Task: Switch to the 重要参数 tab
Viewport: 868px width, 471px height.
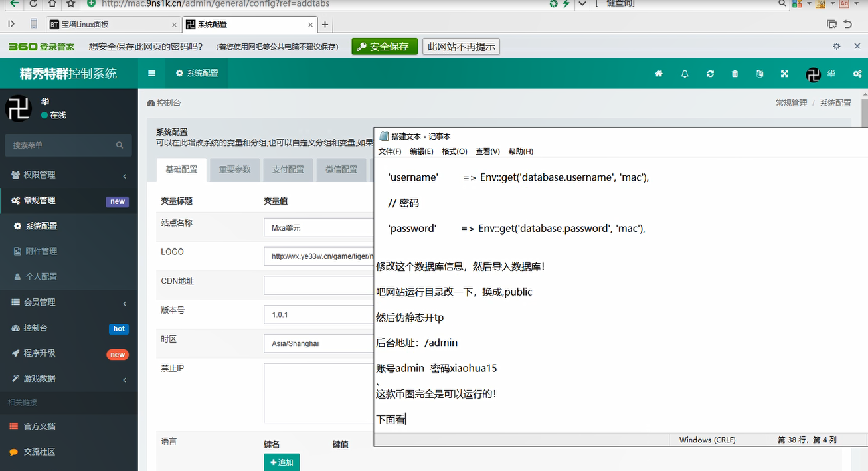Action: [234, 169]
